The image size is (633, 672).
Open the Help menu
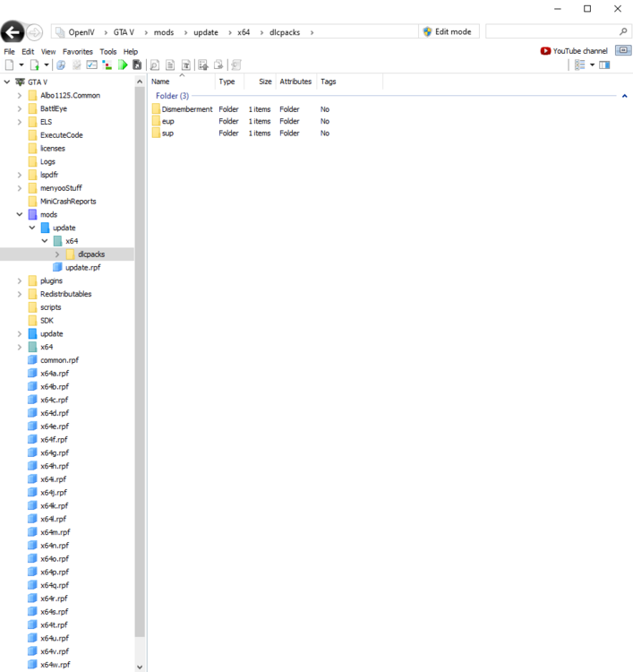pos(131,52)
